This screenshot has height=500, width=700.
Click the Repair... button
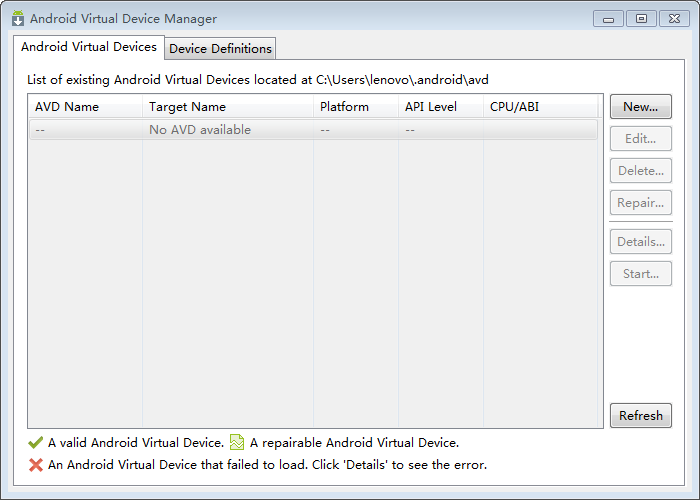(641, 203)
